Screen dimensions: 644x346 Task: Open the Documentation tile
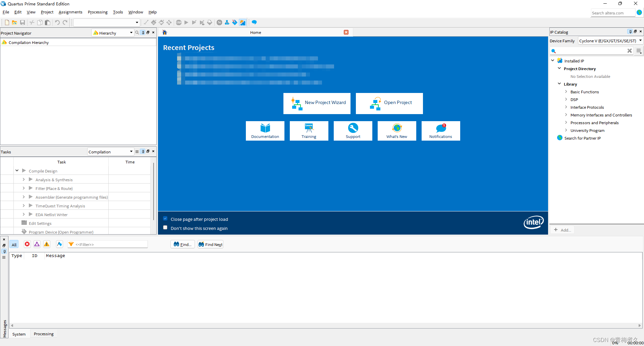click(265, 131)
